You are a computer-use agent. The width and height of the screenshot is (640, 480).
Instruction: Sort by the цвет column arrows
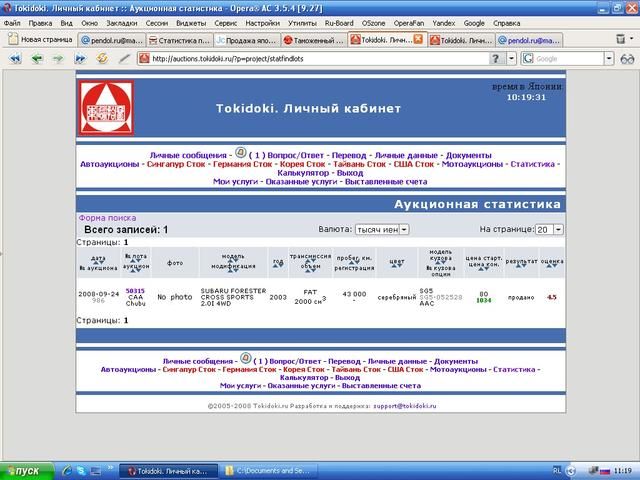point(397,266)
